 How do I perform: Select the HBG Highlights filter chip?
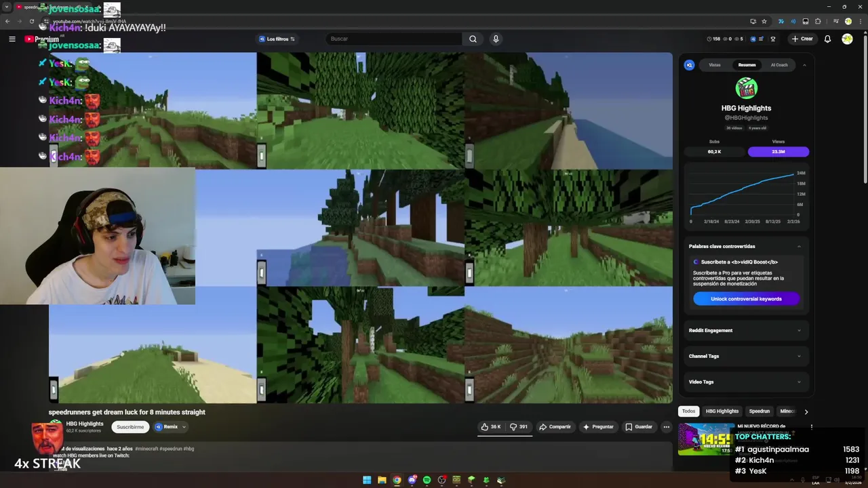(722, 411)
